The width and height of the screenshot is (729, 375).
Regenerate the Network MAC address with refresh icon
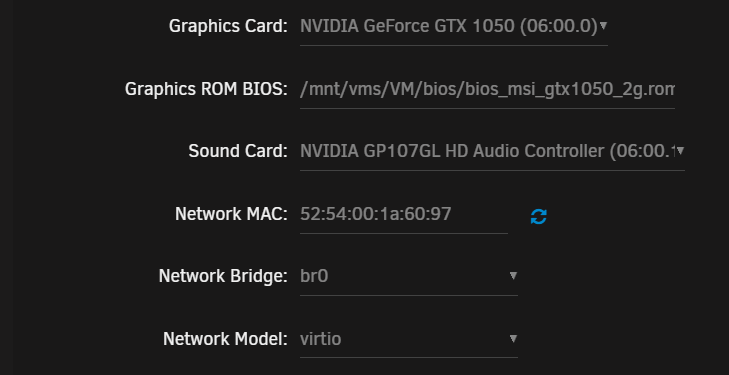538,217
